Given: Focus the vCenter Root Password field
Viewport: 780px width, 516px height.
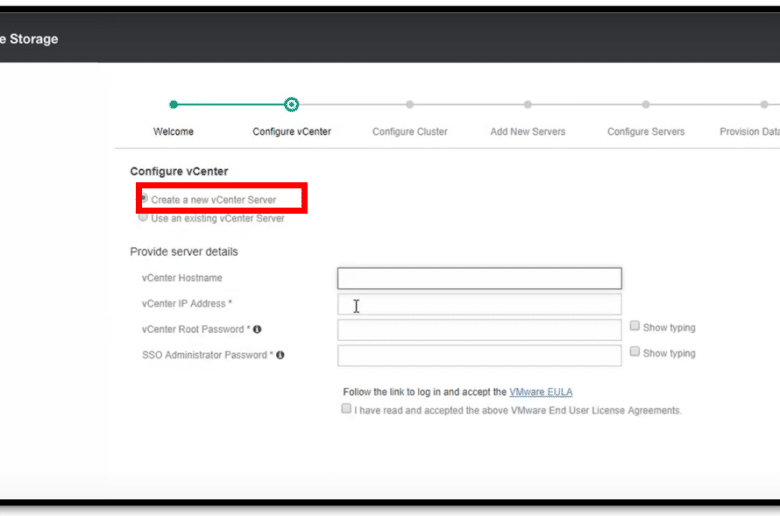Looking at the screenshot, I should 479,330.
